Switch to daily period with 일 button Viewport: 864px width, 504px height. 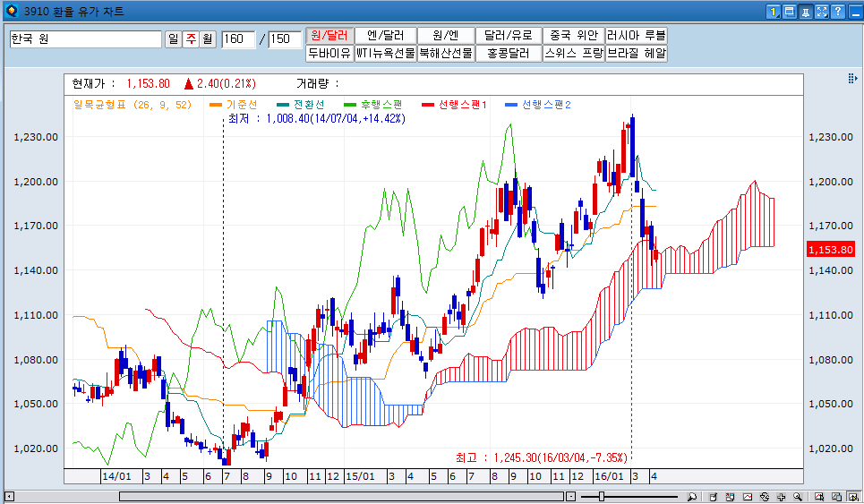point(174,39)
